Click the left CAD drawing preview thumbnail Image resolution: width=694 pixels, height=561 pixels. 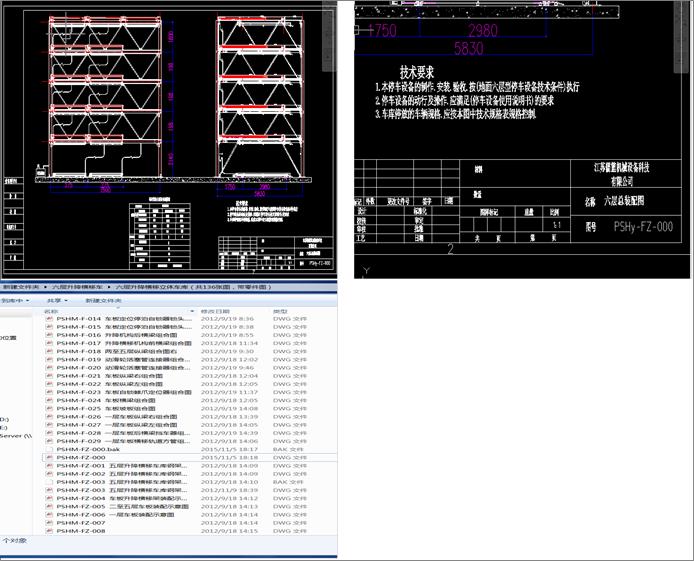(170, 140)
